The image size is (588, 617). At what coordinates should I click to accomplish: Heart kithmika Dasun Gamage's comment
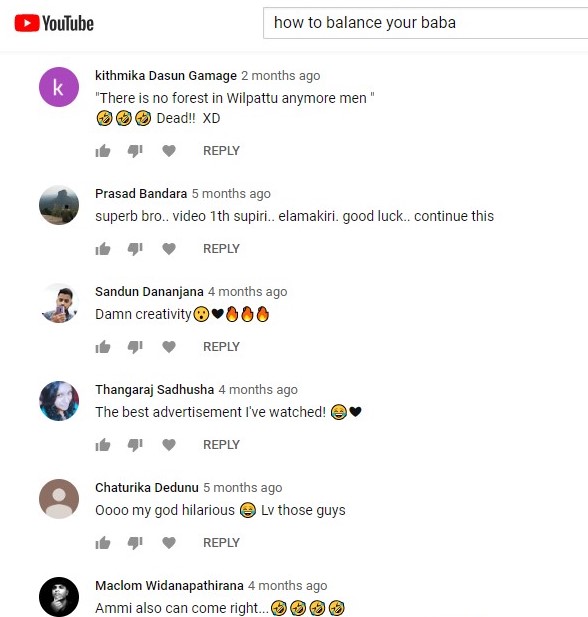pyautogui.click(x=169, y=151)
